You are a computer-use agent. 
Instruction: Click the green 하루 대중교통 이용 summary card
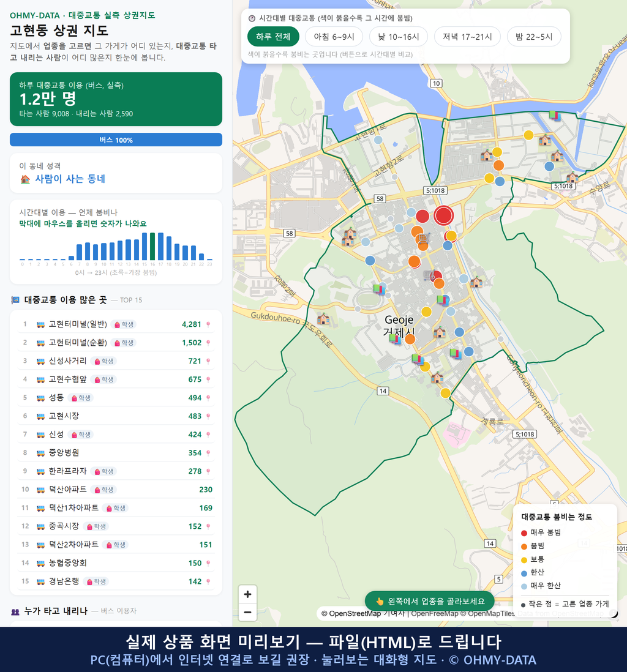[116, 99]
